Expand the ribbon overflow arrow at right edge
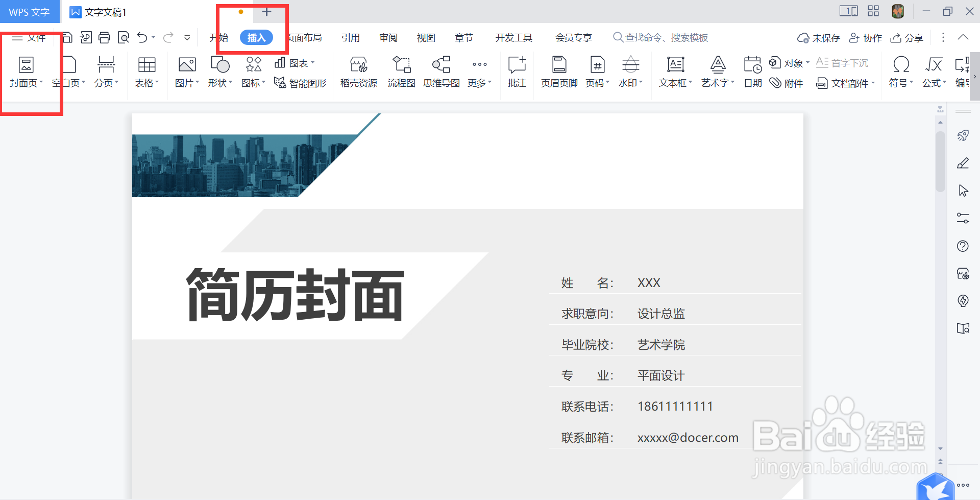This screenshot has width=980, height=500. tap(975, 77)
